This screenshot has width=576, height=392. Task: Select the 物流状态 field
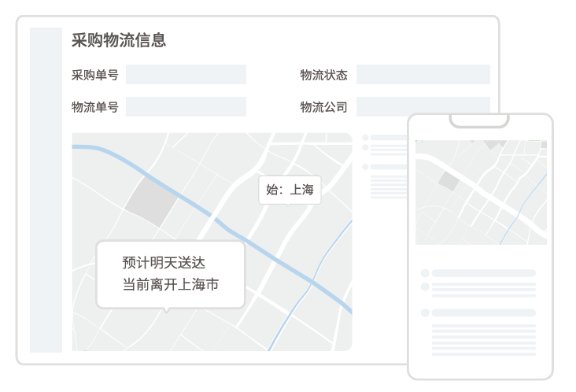coord(423,75)
